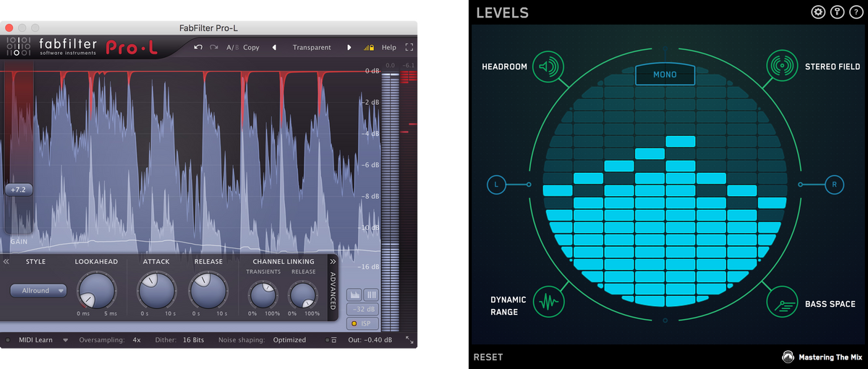Image resolution: width=868 pixels, height=369 pixels.
Task: Open the Pro-L Help menu
Action: pyautogui.click(x=388, y=47)
